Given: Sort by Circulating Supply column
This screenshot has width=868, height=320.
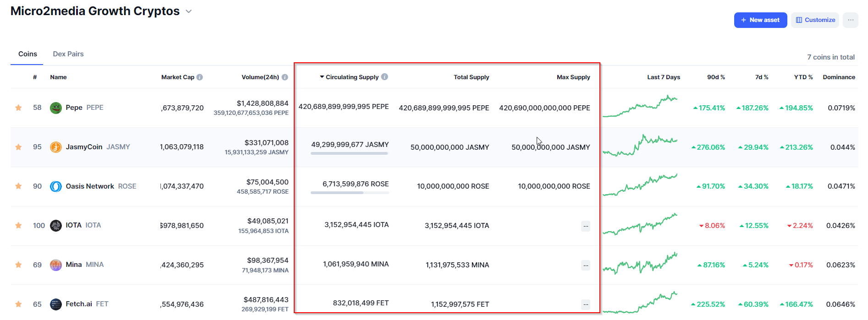Looking at the screenshot, I should tap(352, 77).
